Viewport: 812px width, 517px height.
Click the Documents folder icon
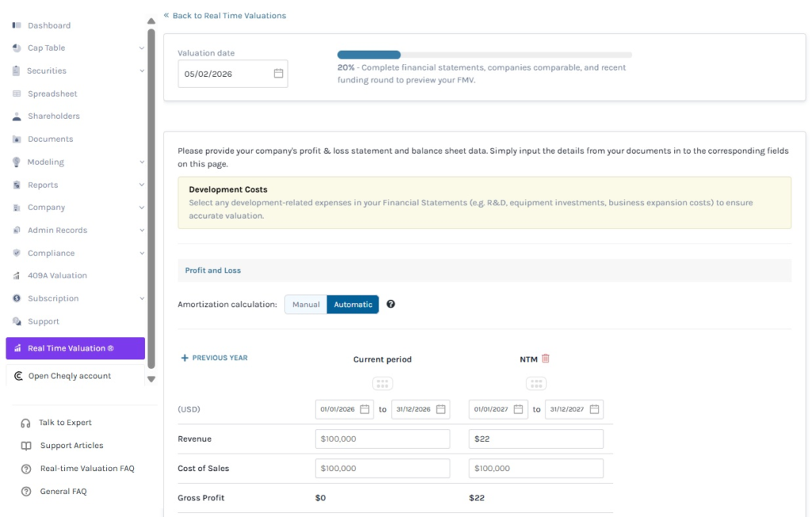17,139
